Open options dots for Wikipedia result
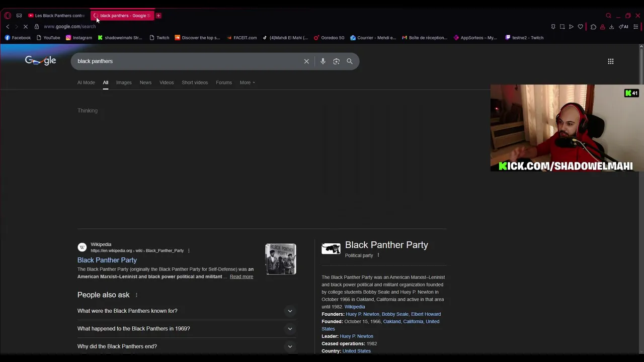This screenshot has height=362, width=644. click(x=189, y=250)
